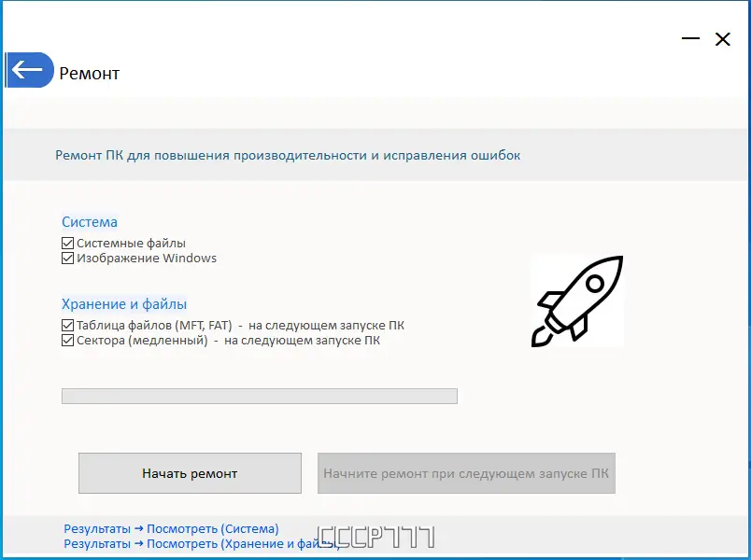
Task: Click the repair progress bar
Action: point(260,396)
